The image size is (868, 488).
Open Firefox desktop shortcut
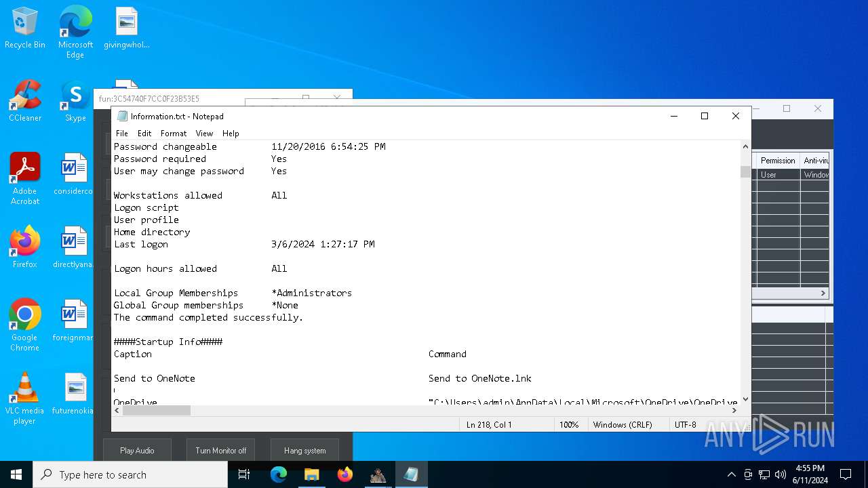pos(25,248)
